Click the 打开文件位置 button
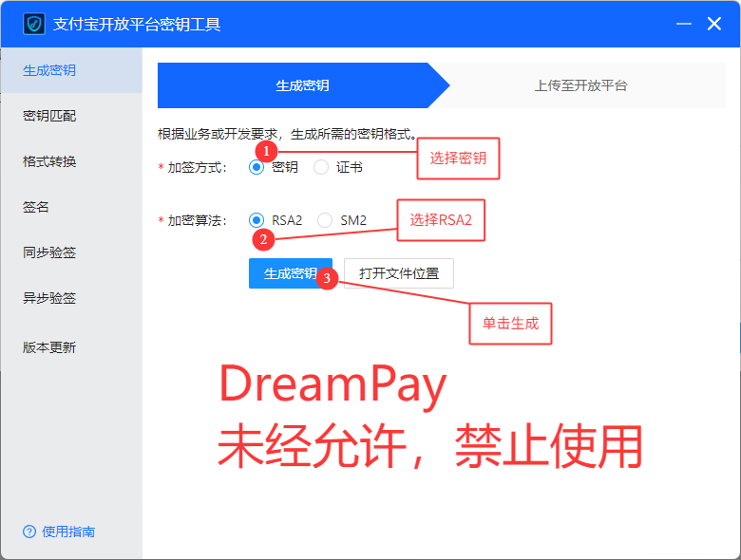The height and width of the screenshot is (560, 741). click(x=399, y=273)
